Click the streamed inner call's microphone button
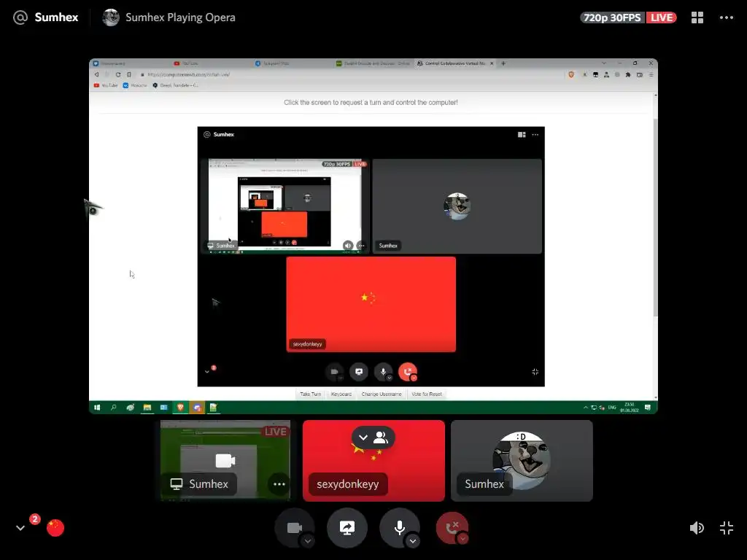 coord(383,372)
